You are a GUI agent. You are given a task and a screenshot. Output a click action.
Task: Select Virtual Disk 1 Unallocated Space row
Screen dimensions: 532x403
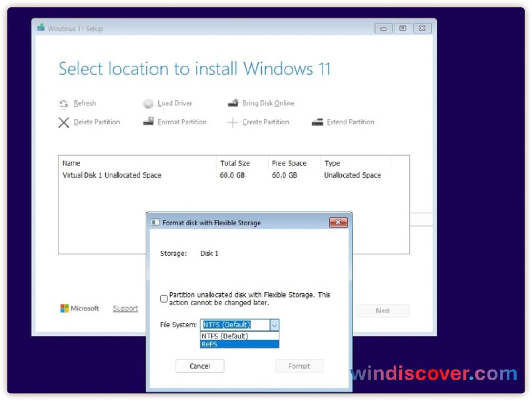(x=234, y=176)
